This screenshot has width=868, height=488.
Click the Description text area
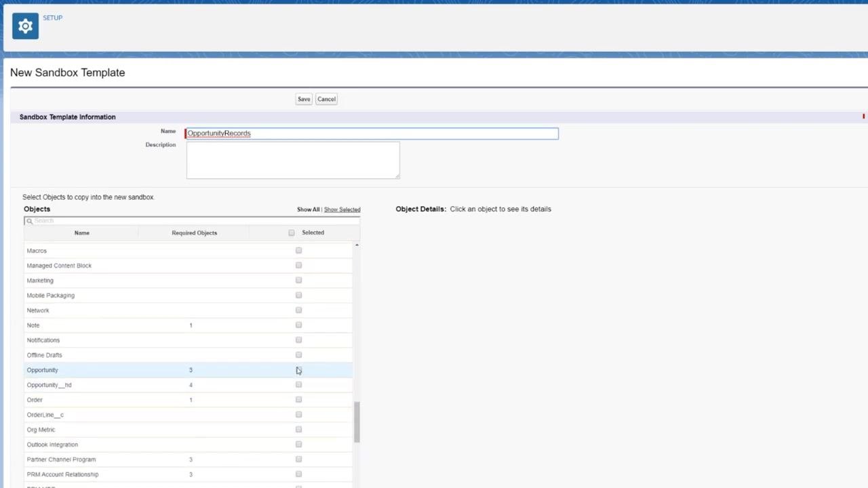(293, 160)
